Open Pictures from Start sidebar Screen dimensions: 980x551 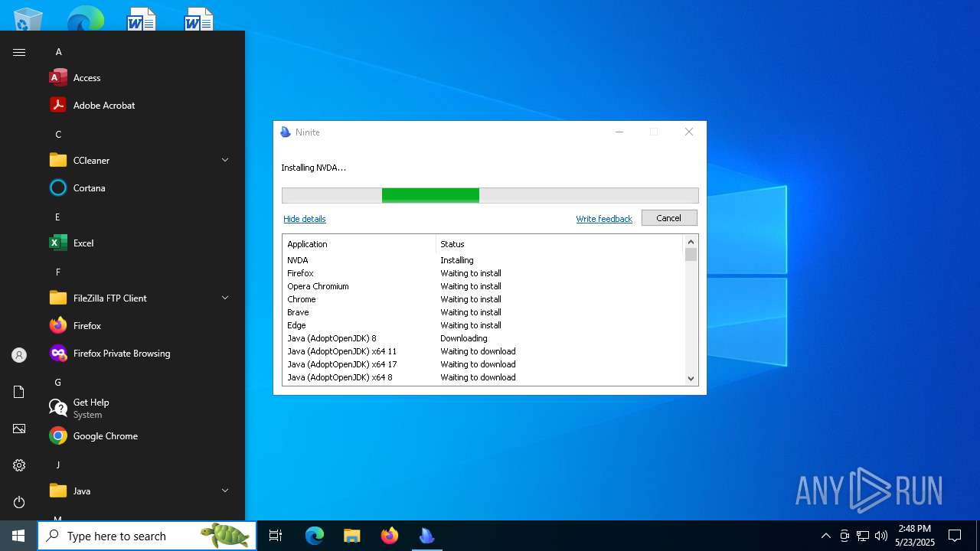[19, 429]
